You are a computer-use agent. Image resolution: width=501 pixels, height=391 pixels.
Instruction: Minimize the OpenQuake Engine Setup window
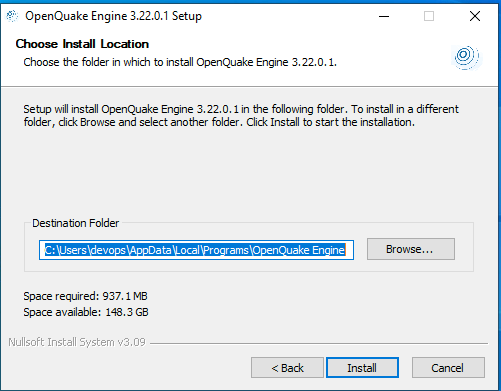384,16
